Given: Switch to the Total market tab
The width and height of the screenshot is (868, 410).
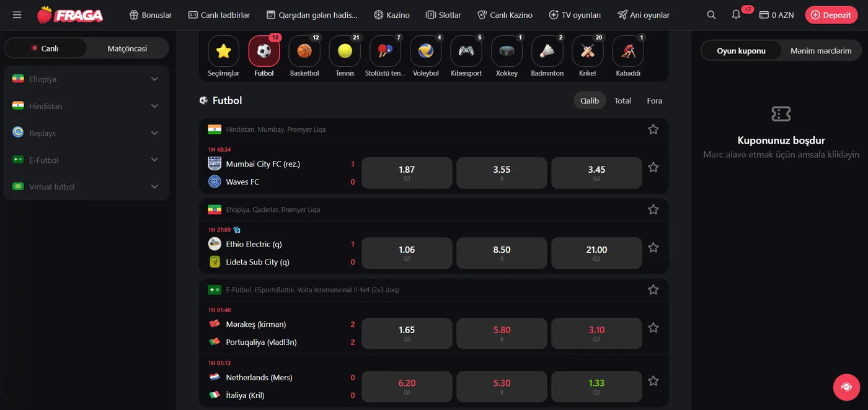Looking at the screenshot, I should [622, 100].
